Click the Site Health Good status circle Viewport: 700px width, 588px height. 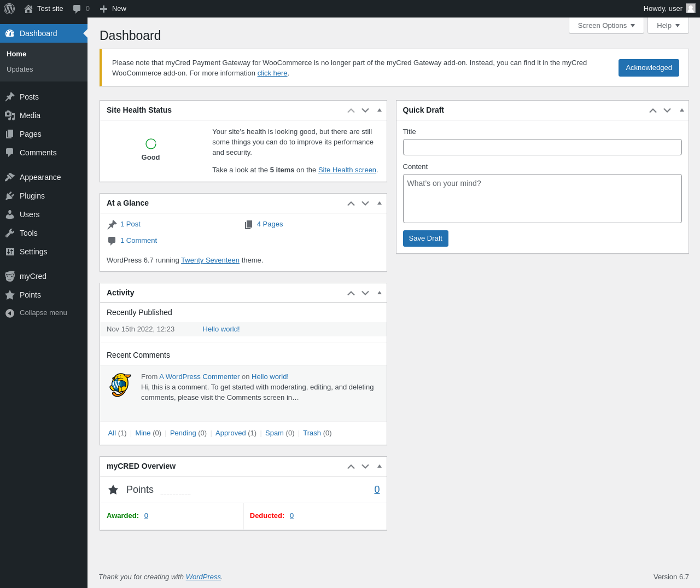[x=151, y=144]
